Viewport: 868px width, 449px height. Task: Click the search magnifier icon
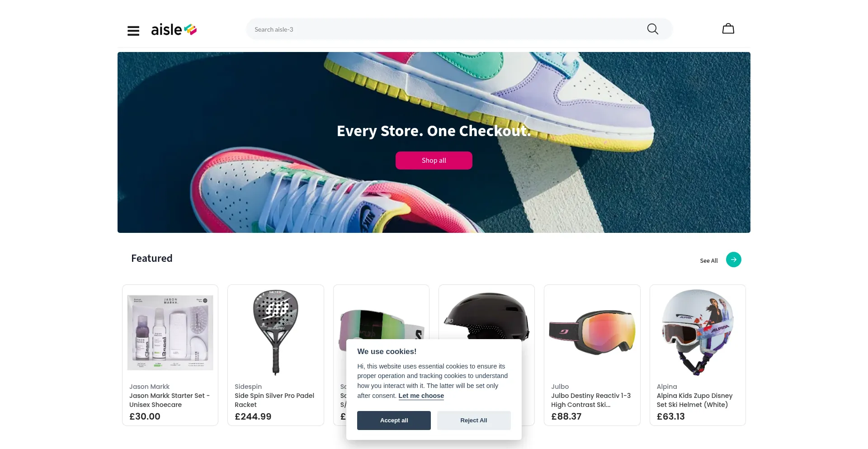point(652,29)
